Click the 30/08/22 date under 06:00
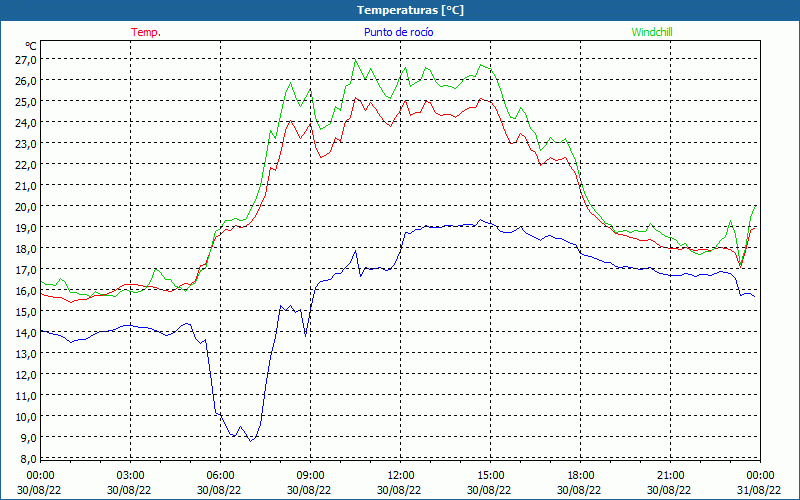 (x=219, y=490)
